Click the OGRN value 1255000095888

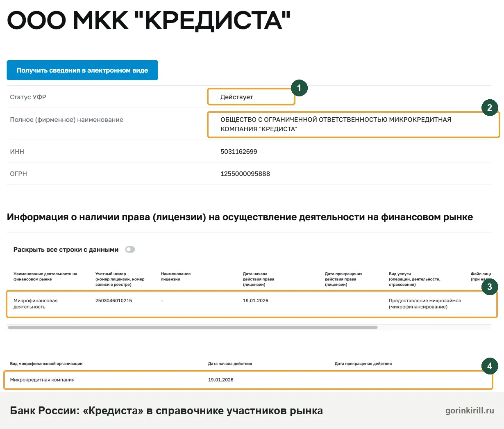click(245, 174)
